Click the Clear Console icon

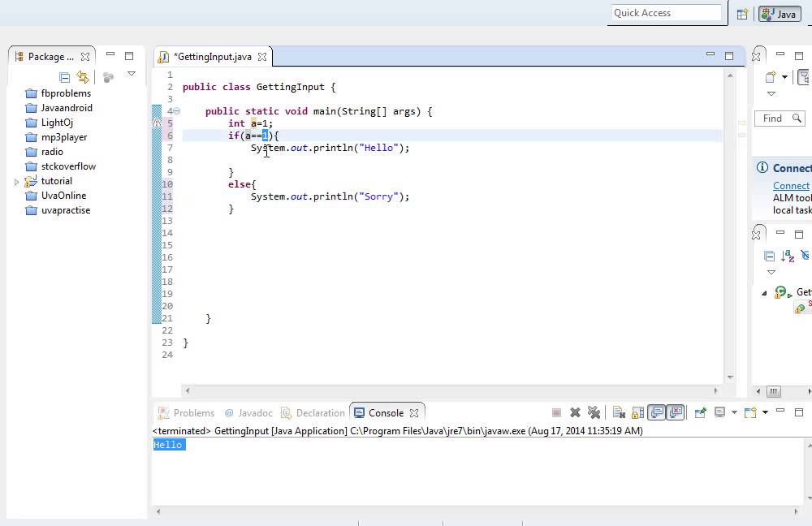tap(619, 412)
